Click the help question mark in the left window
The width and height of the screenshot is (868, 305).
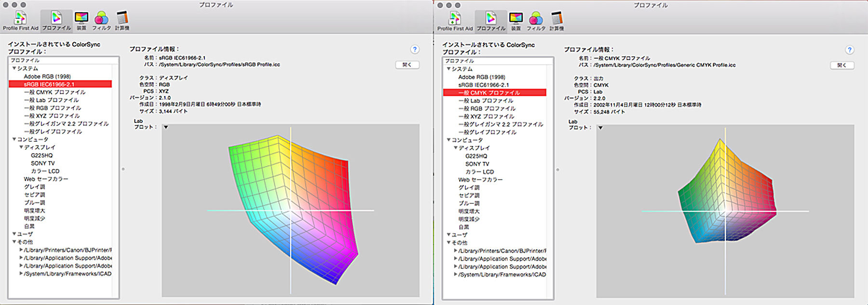[x=415, y=49]
